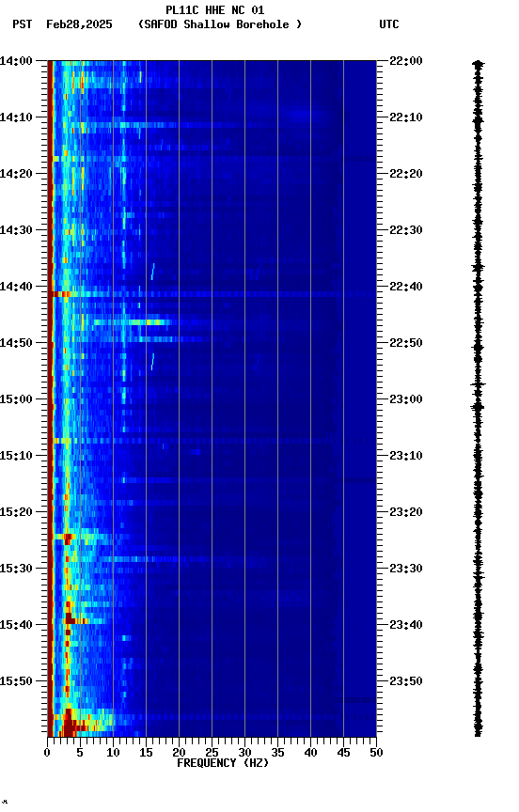
Task: Click the 30 Hz frequency tick label
Action: tap(244, 753)
